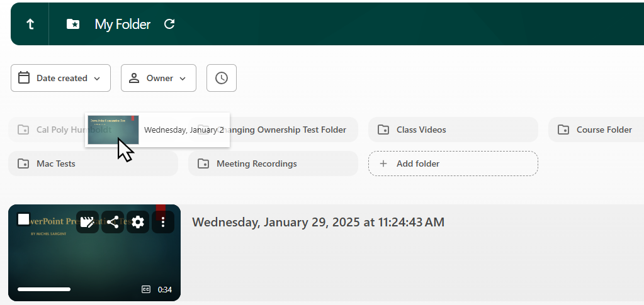This screenshot has width=644, height=305.
Task: Select the video checkbox on thumbnail
Action: tap(24, 219)
